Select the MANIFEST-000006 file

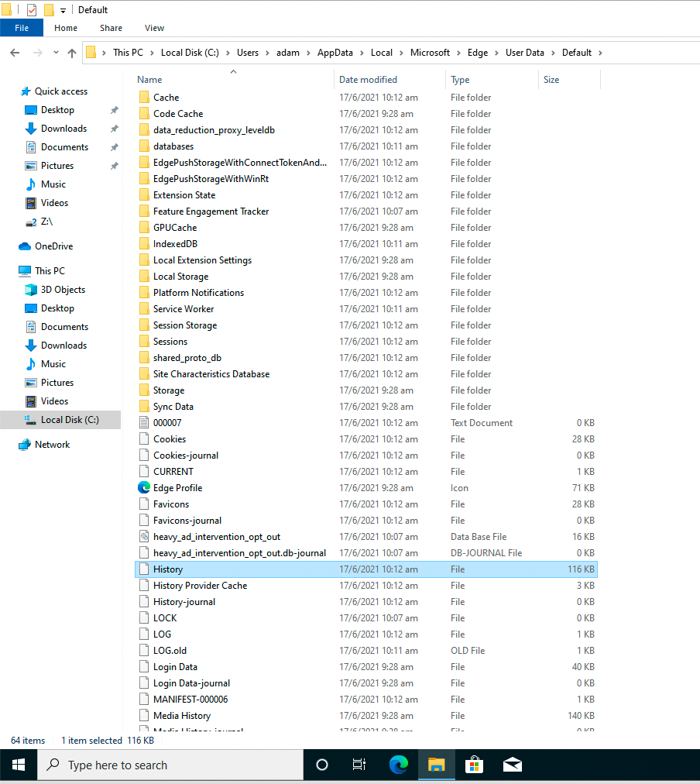[190, 699]
